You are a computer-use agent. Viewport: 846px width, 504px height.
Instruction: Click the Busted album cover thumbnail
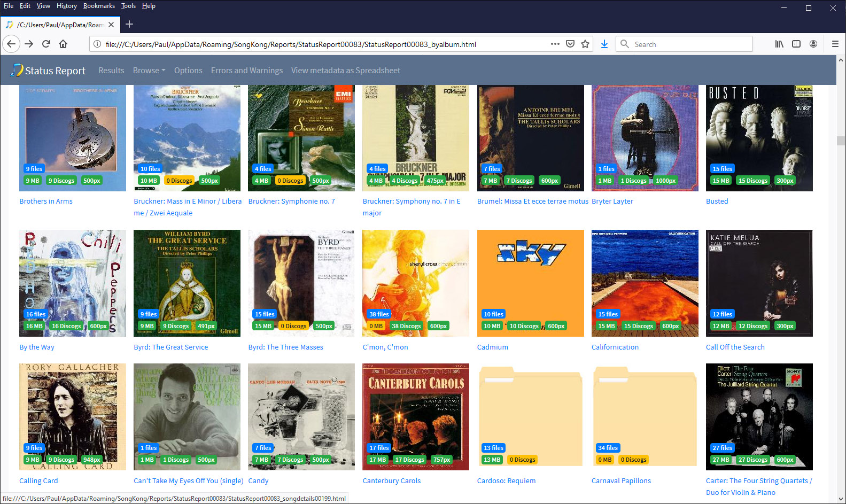(759, 138)
